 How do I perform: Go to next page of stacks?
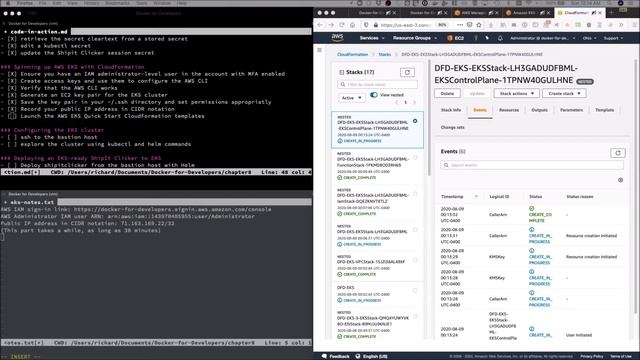pos(414,102)
